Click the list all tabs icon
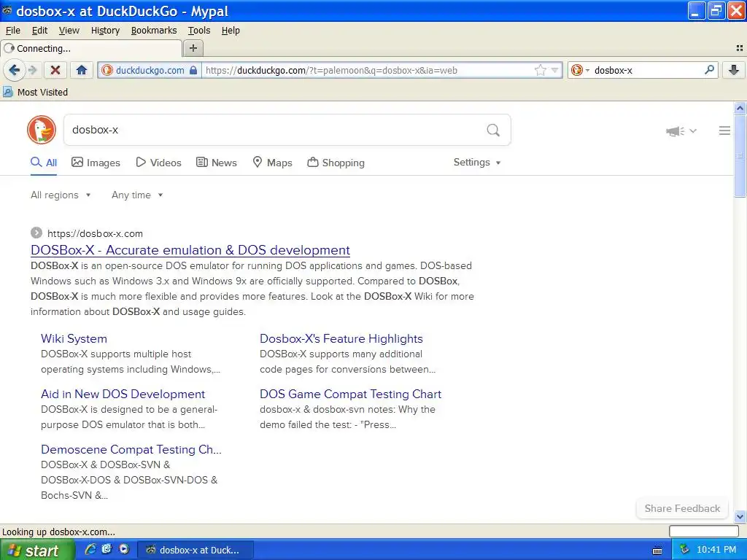This screenshot has height=560, width=747. [x=740, y=48]
